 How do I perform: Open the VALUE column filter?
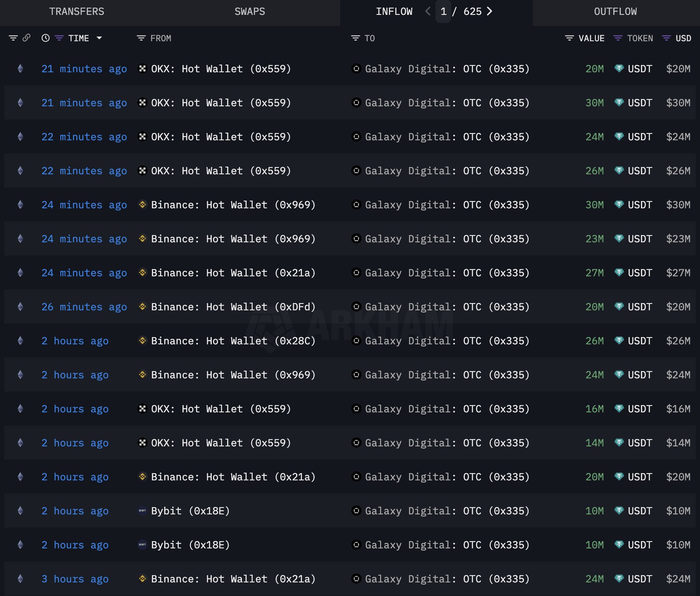569,38
